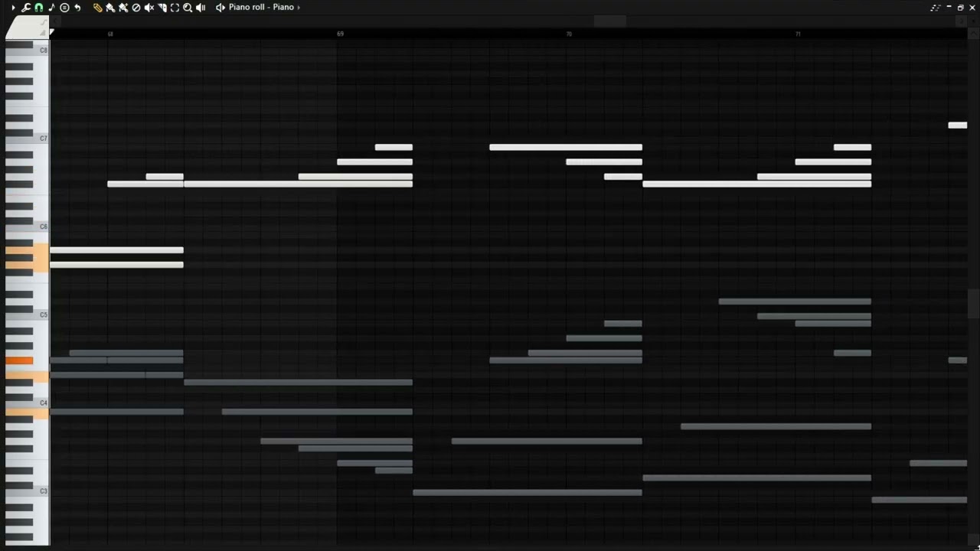Click the portamento curve icon above the keyboard
This screenshot has height=551, width=980.
click(x=44, y=22)
